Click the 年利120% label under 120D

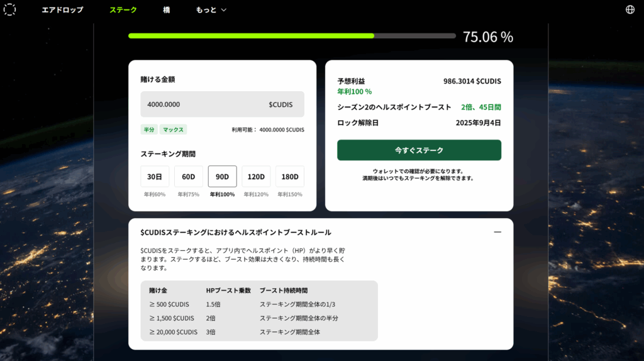(x=256, y=194)
